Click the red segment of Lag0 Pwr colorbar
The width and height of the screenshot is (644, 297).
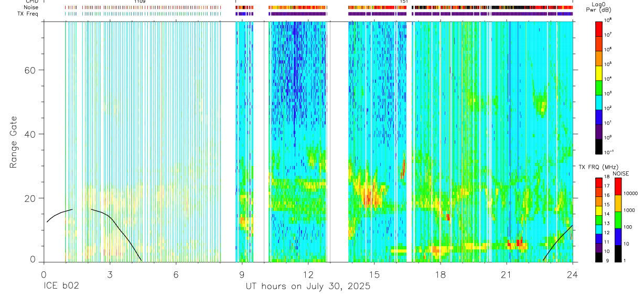coord(598,29)
